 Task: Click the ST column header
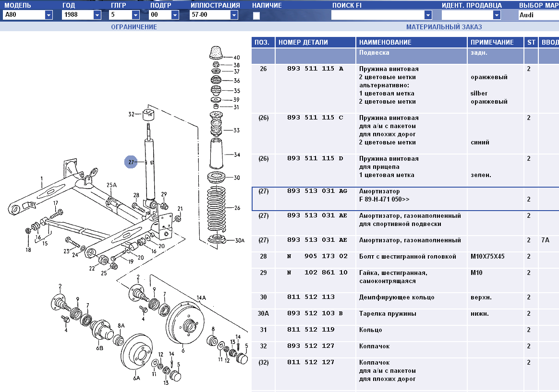(x=531, y=42)
